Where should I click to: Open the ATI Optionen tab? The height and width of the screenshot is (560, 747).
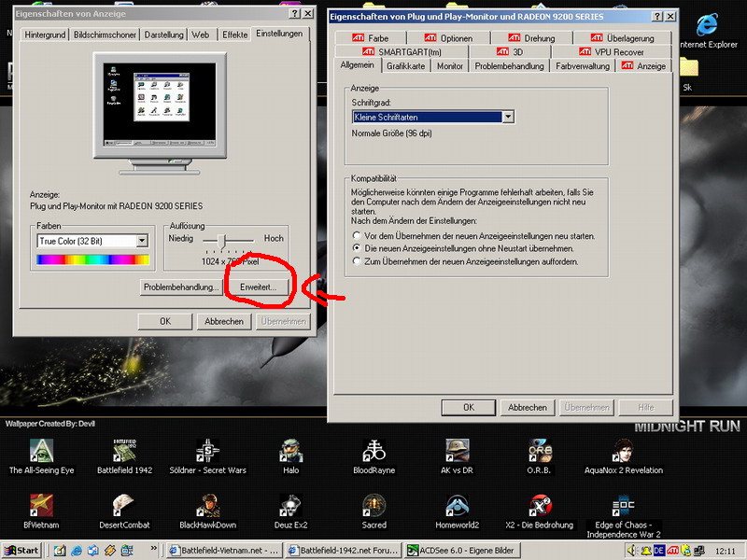point(449,38)
